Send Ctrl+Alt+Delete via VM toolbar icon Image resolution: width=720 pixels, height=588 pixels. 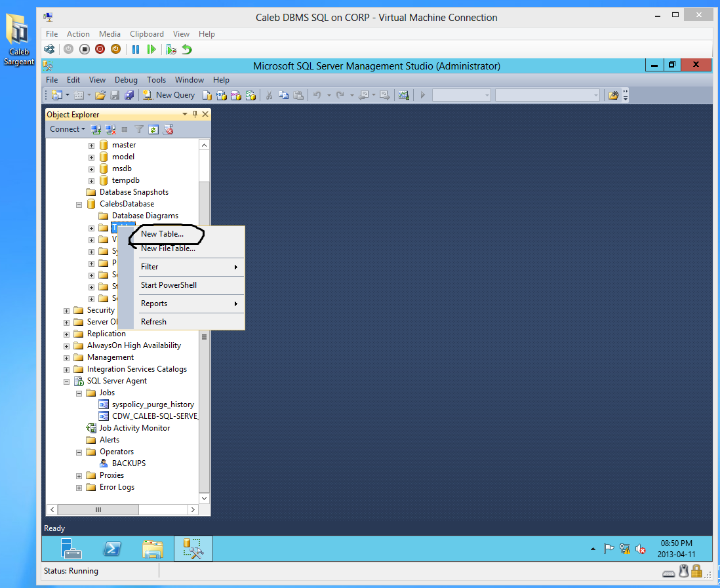pyautogui.click(x=49, y=49)
